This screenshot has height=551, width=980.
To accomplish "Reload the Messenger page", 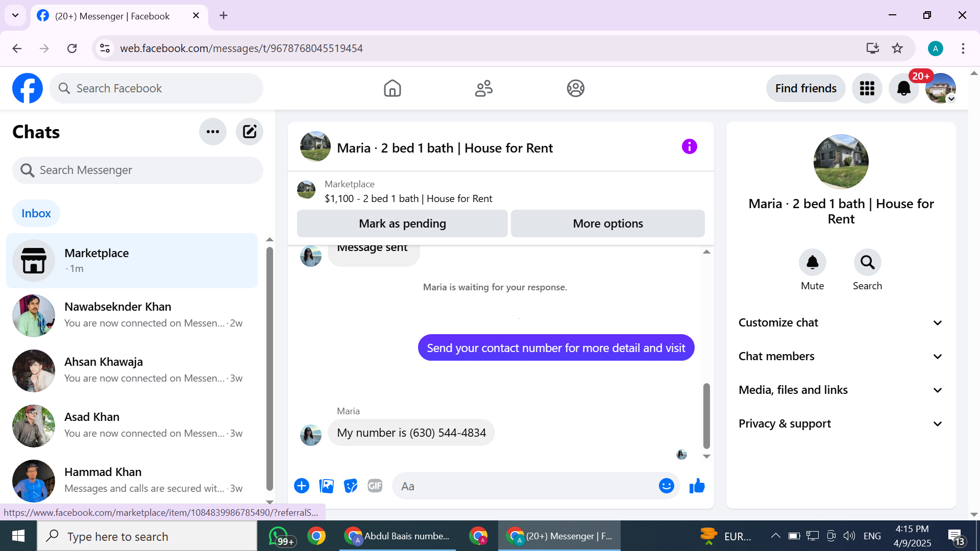I will (x=72, y=48).
